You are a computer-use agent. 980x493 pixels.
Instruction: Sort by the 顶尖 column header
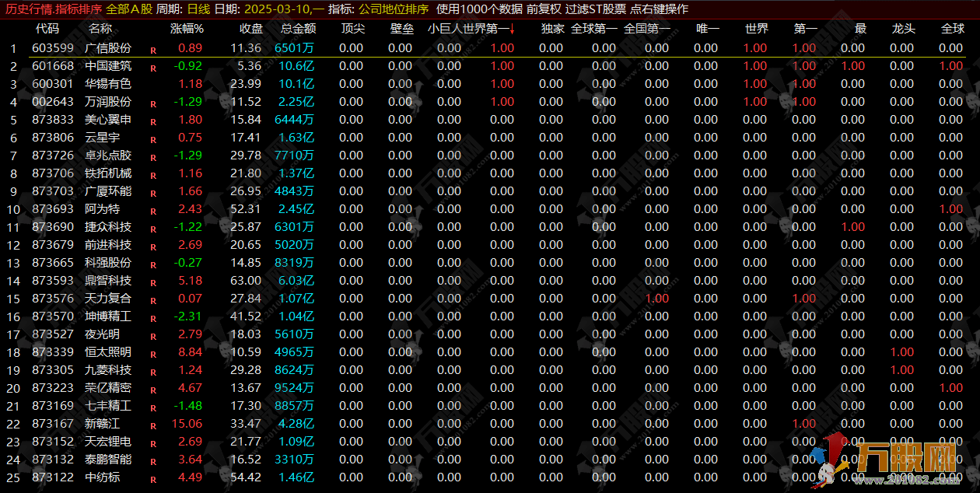(352, 29)
